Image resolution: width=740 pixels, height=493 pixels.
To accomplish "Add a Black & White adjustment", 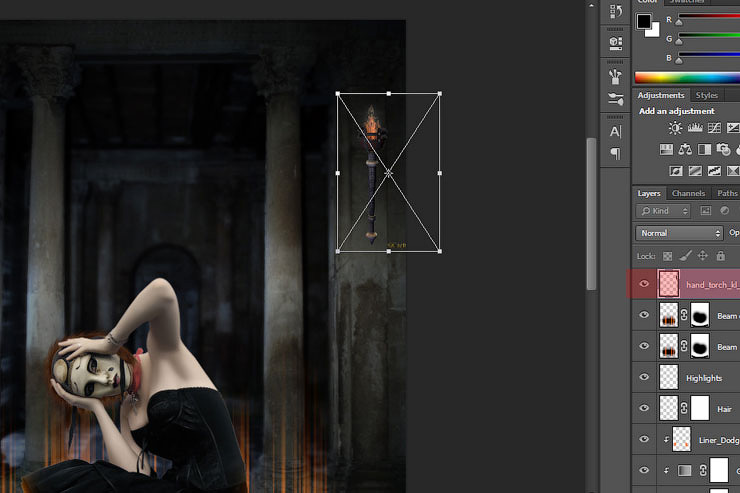I will (704, 149).
